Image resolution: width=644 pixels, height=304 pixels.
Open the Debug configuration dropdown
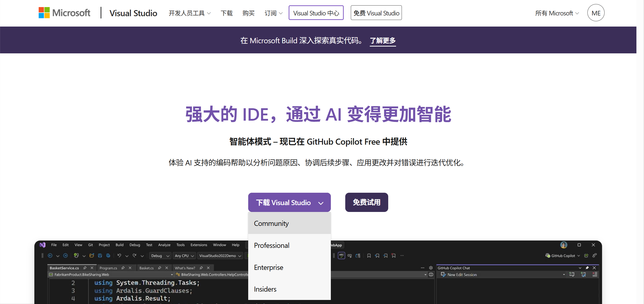pos(160,256)
